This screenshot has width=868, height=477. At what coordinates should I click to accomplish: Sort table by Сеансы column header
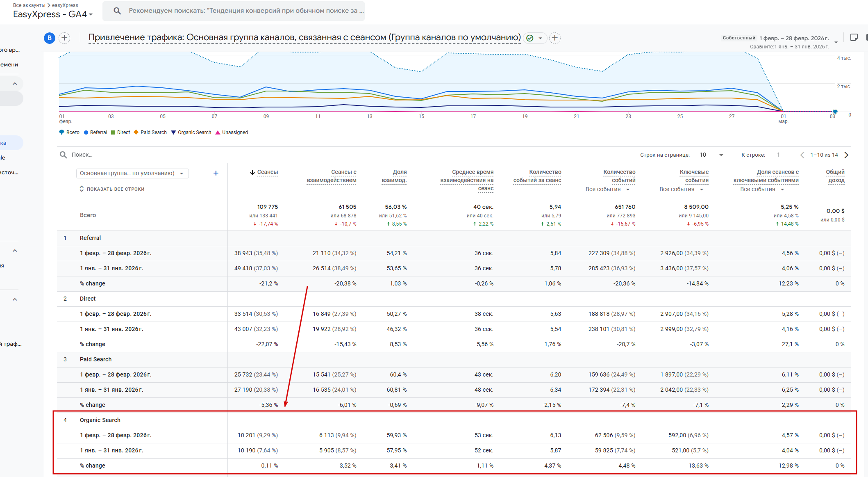coord(267,172)
